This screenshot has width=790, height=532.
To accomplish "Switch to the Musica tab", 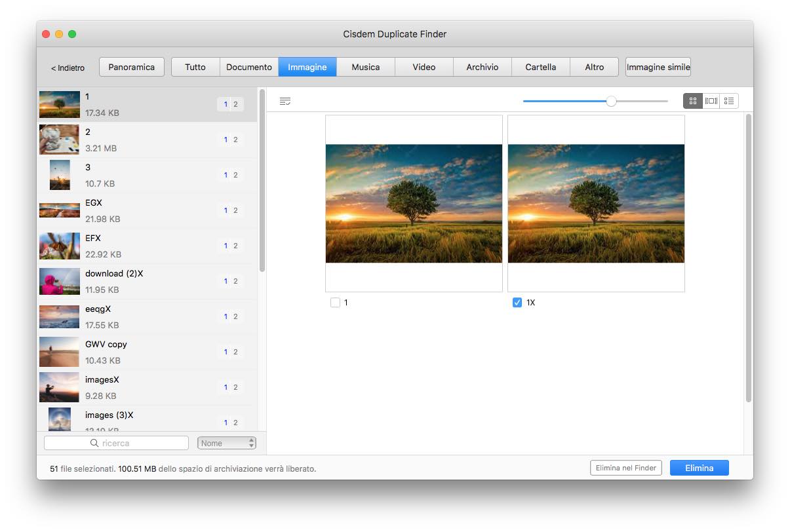I will coord(365,66).
